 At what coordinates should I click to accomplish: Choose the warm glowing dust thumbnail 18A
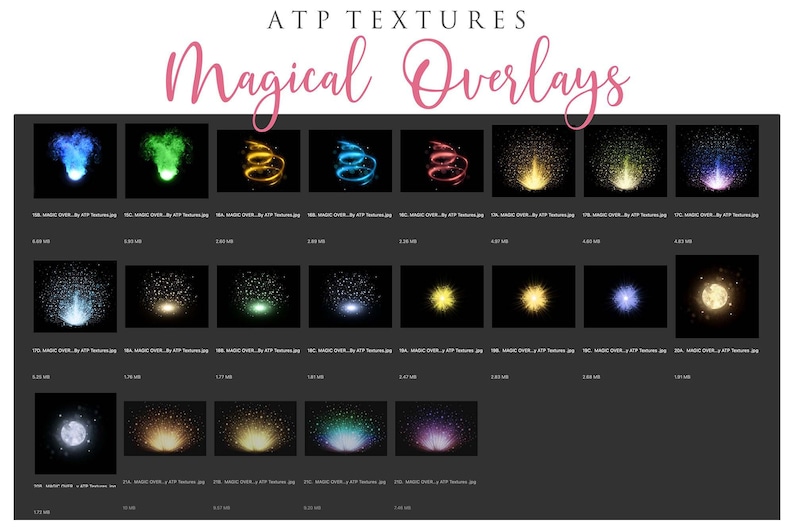tap(167, 297)
